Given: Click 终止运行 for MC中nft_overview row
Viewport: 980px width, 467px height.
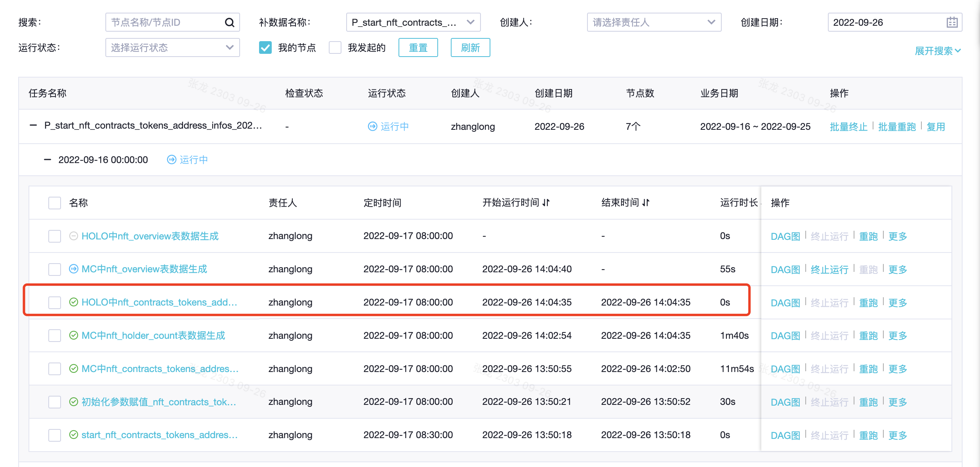Looking at the screenshot, I should (x=829, y=270).
